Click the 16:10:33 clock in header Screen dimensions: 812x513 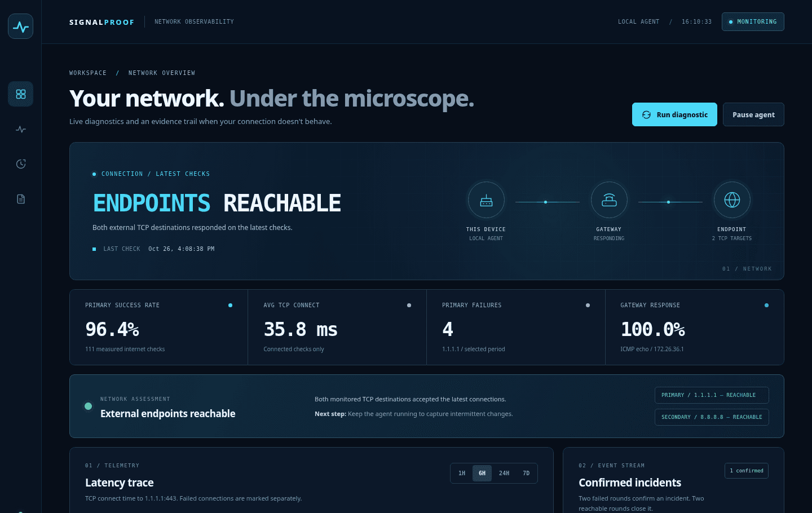[697, 22]
